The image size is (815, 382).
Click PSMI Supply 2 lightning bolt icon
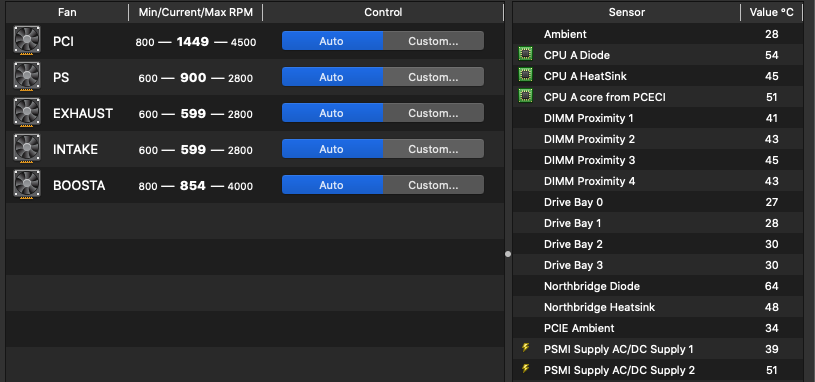coord(525,369)
